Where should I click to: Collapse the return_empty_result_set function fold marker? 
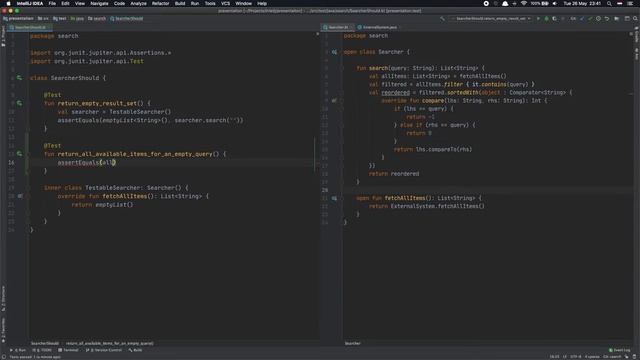pyautogui.click(x=28, y=103)
